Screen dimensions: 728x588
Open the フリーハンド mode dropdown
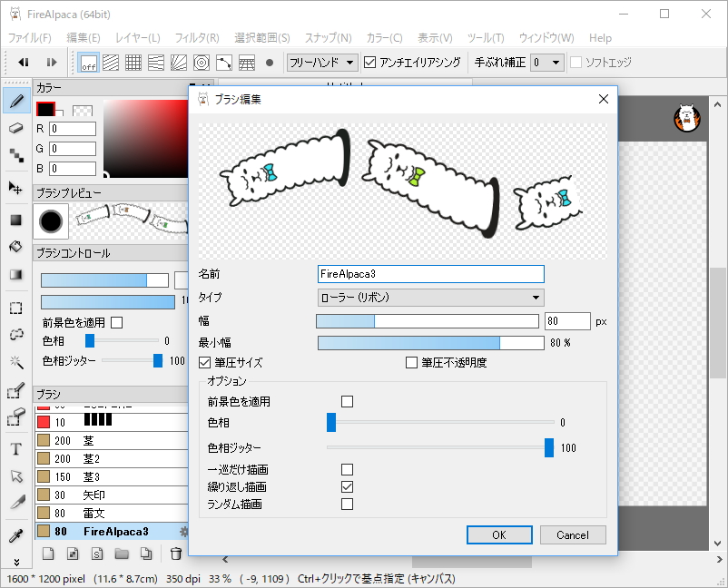[322, 63]
